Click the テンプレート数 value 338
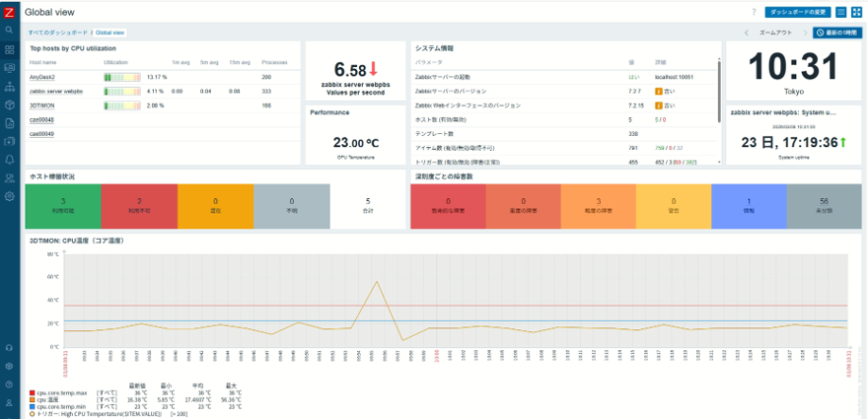Image resolution: width=868 pixels, height=419 pixels. (633, 134)
